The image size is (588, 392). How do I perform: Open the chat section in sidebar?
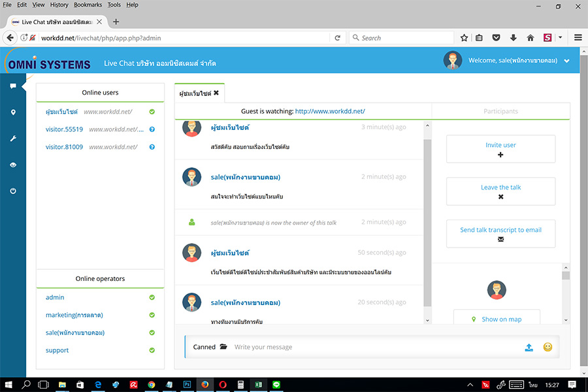[13, 86]
